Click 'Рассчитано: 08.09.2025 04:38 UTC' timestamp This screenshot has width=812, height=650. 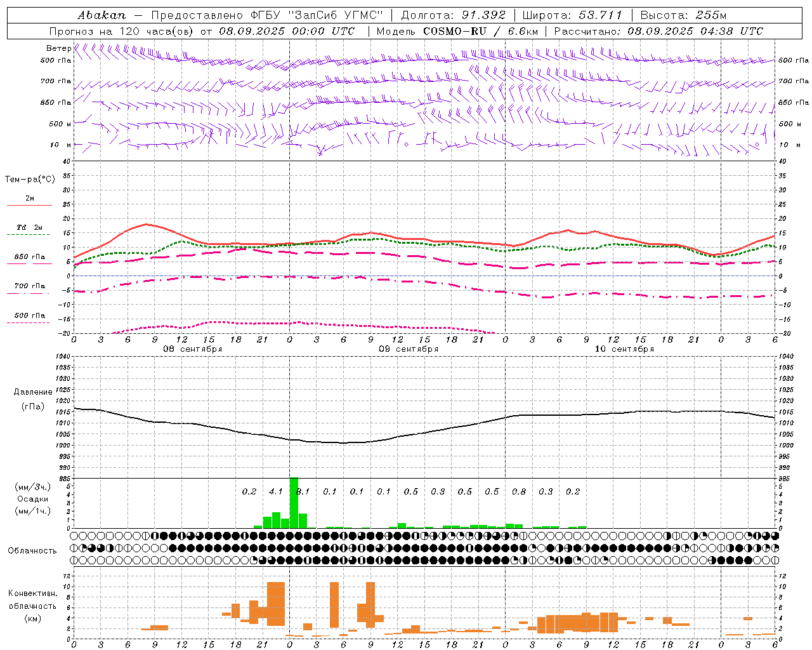tap(658, 31)
